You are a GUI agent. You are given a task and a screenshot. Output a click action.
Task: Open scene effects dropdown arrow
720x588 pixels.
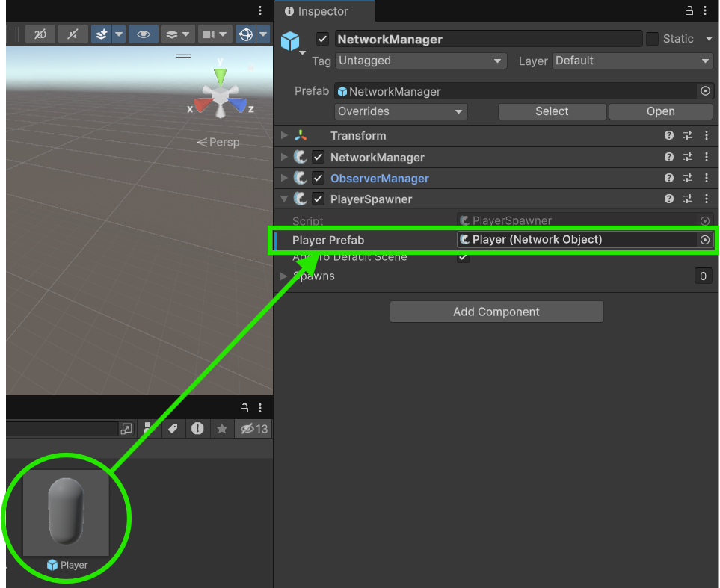[x=119, y=34]
